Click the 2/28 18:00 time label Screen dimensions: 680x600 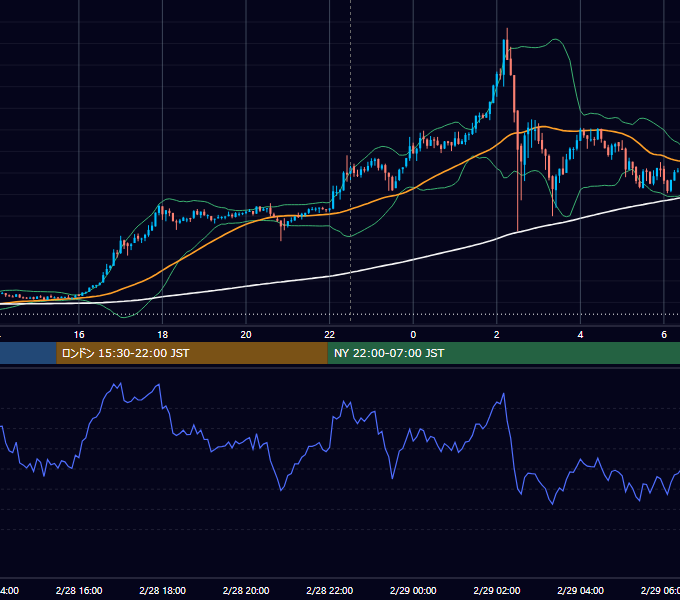click(x=163, y=590)
